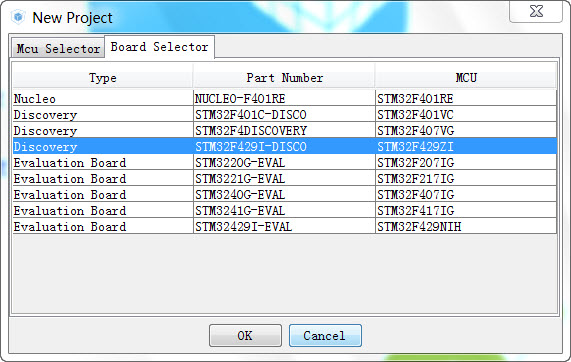
Task: Select the STM3221G-EVAL part number
Action: point(284,178)
